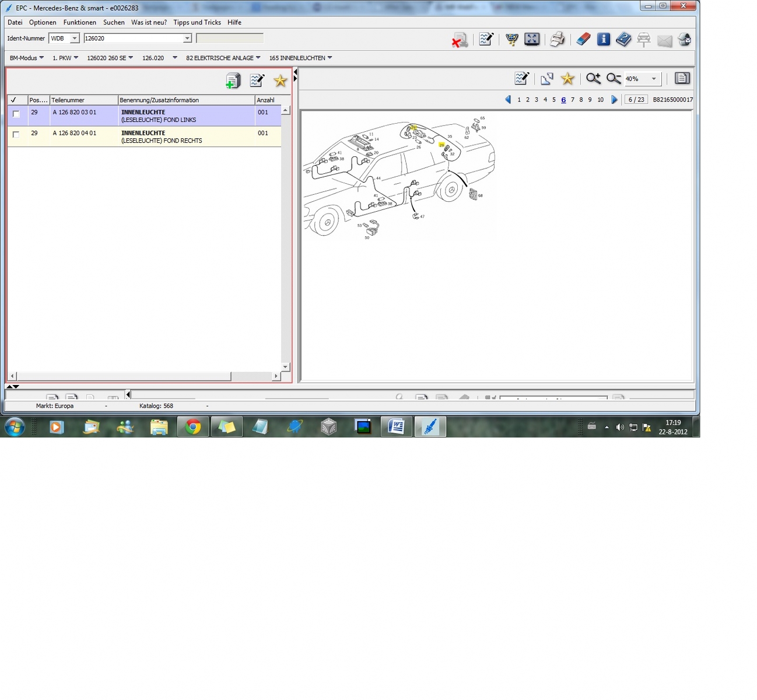This screenshot has width=757, height=700.
Task: Click the parts list vertical scroll up arrow
Action: (x=285, y=110)
